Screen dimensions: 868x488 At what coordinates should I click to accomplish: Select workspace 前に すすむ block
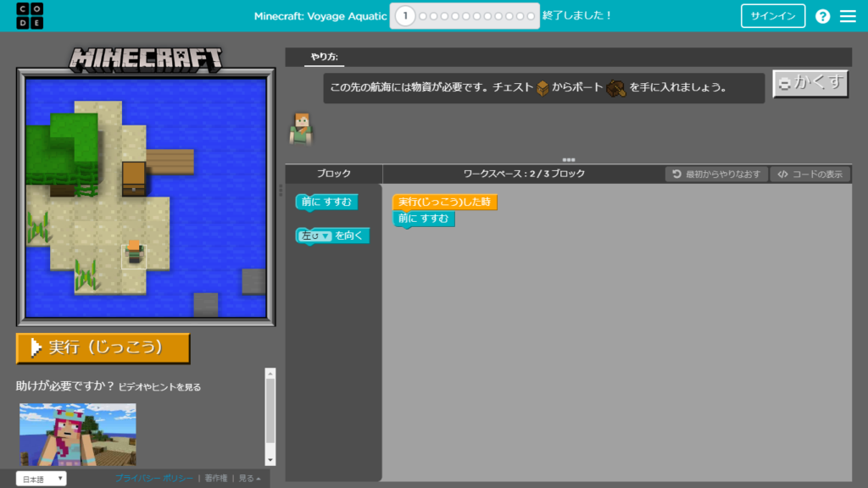(x=424, y=219)
